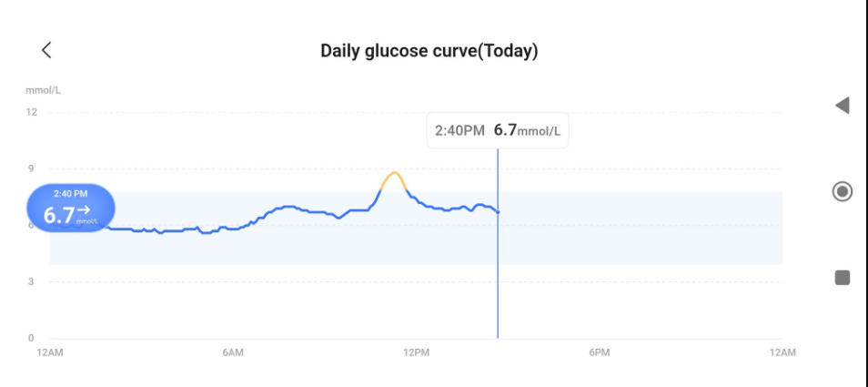
Task: Tap the leftmost 12AM time axis label
Action: (x=49, y=352)
